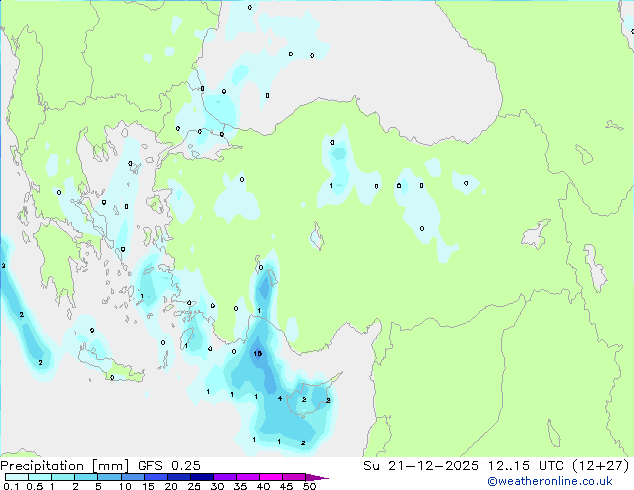The height and width of the screenshot is (490, 634).
Task: Click the "5" legend scale label
Action: pyautogui.click(x=98, y=486)
